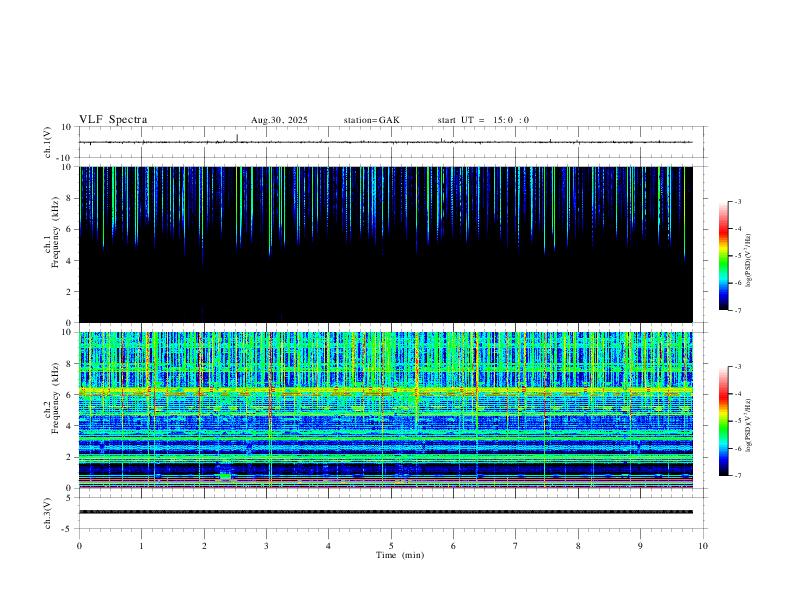Click the '-3' label on upper color scale
Viewport: 792px width, 612px height.
(737, 201)
